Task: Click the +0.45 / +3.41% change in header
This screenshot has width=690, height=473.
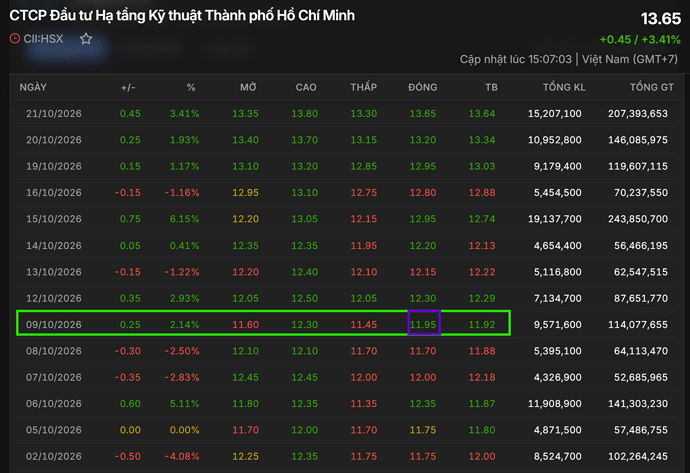Action: (640, 40)
